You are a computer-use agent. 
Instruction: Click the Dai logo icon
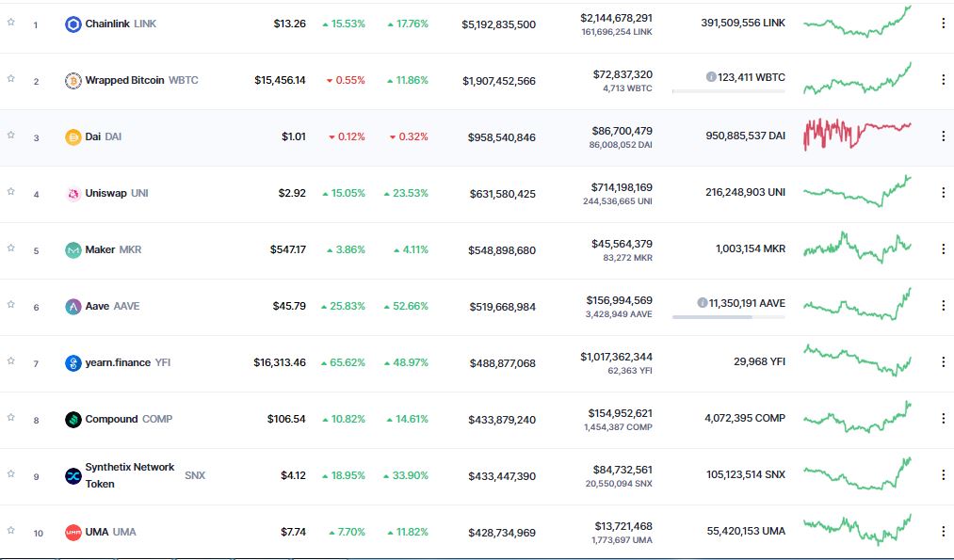tap(73, 136)
